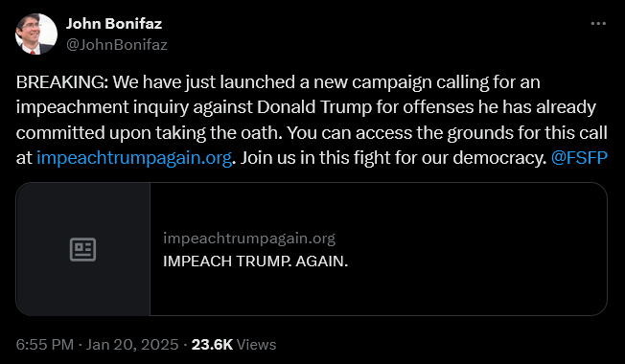Image resolution: width=625 pixels, height=364 pixels.
Task: Click the 6:55 PM timestamp
Action: pyautogui.click(x=45, y=345)
